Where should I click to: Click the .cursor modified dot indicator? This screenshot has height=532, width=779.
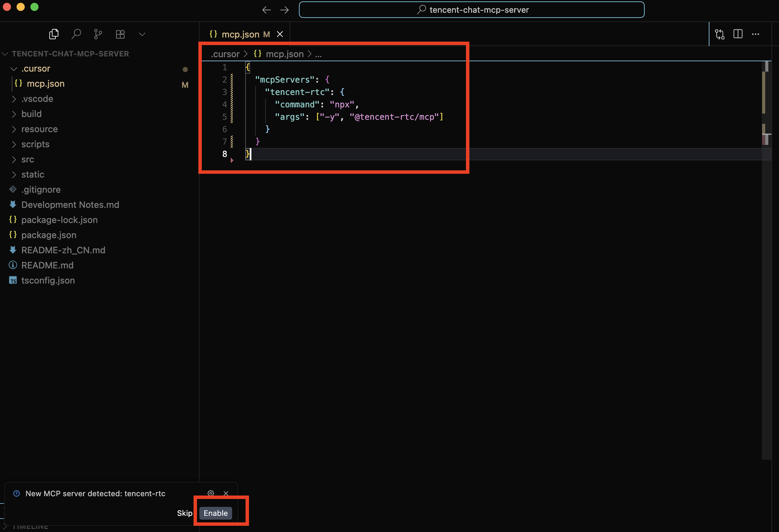(x=185, y=70)
